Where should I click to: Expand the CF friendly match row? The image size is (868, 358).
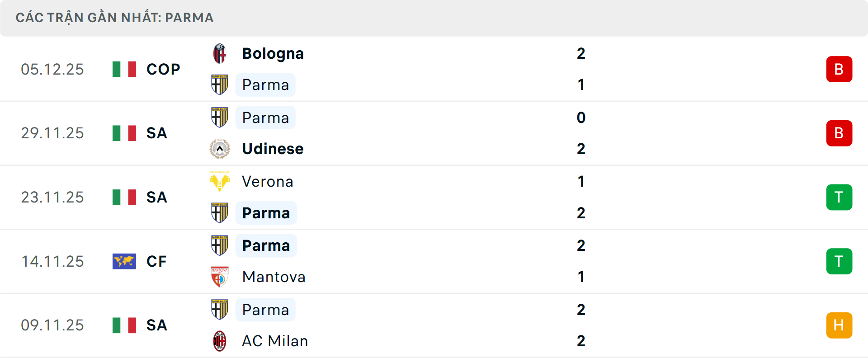pos(434,261)
